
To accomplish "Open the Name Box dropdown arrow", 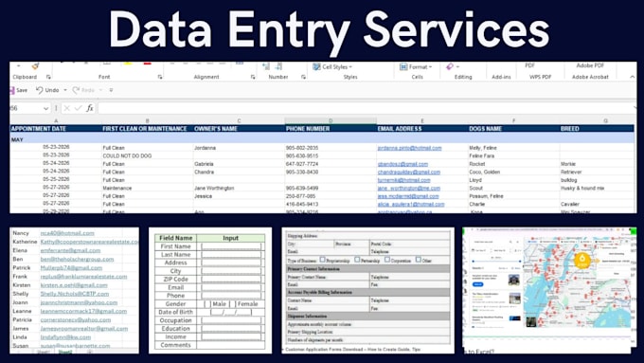I will coord(45,109).
